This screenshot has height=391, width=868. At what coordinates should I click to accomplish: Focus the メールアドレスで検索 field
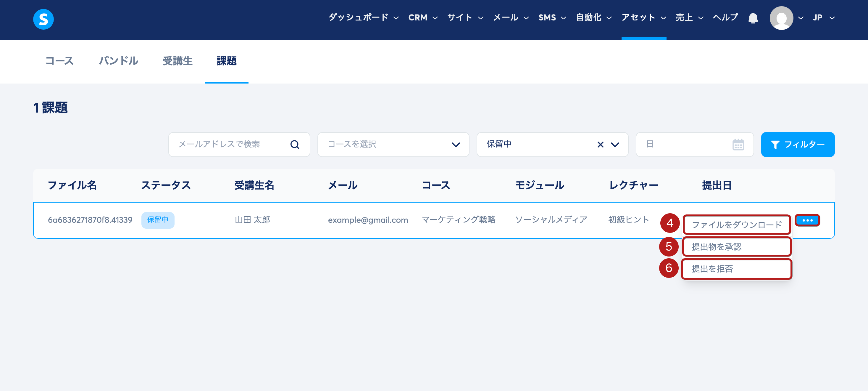click(239, 144)
